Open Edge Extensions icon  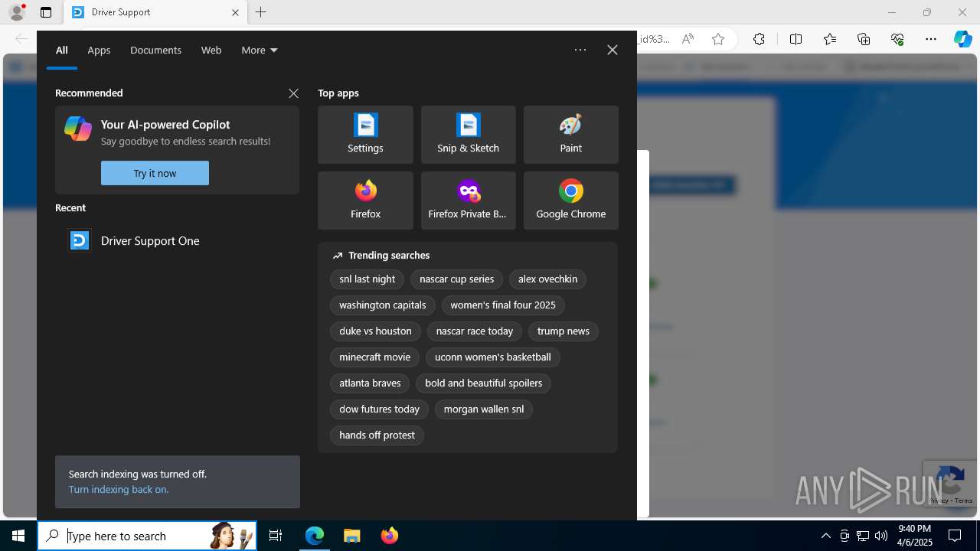[759, 39]
